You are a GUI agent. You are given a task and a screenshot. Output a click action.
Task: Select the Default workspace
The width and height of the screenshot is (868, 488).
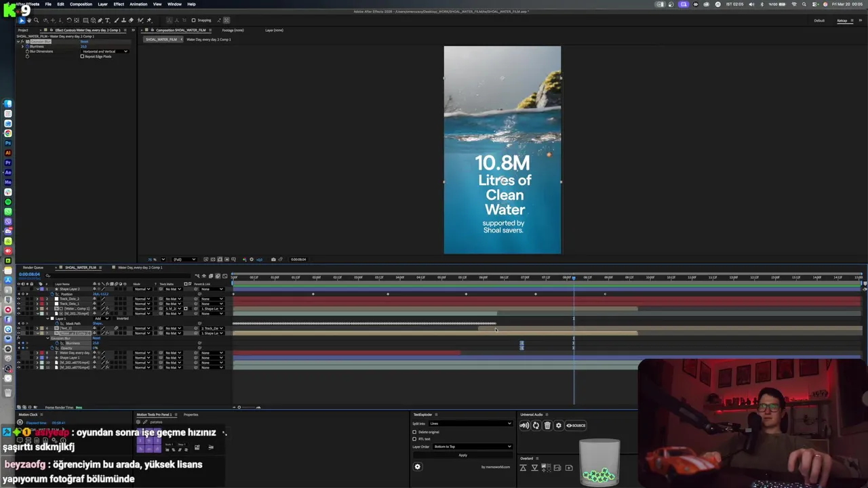[x=819, y=20]
